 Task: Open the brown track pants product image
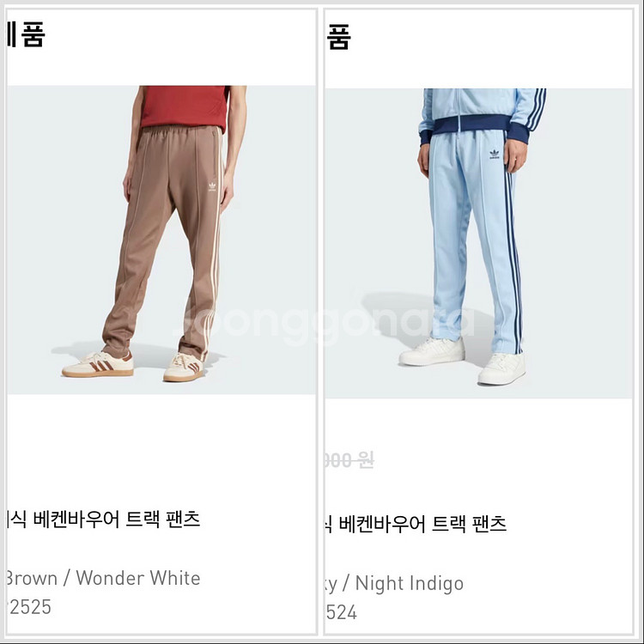coord(161,240)
